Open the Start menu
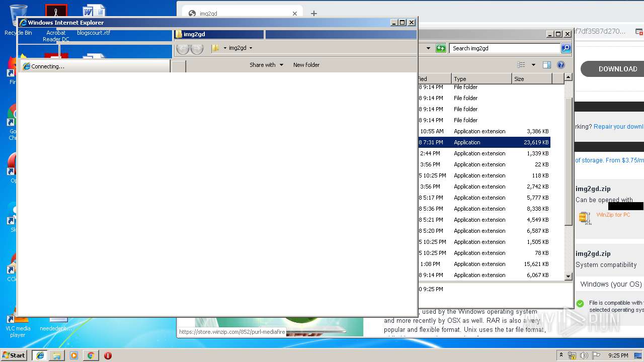644x362 pixels. (14, 355)
